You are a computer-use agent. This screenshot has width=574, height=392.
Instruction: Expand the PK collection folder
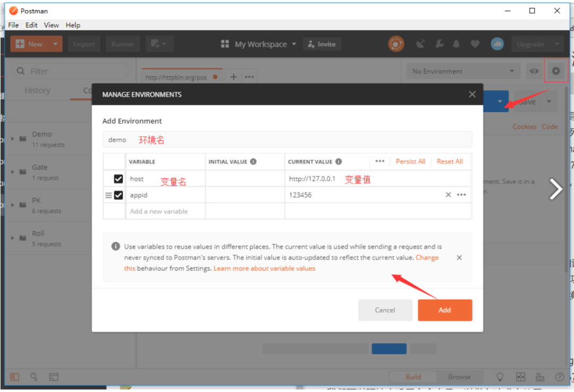point(13,205)
